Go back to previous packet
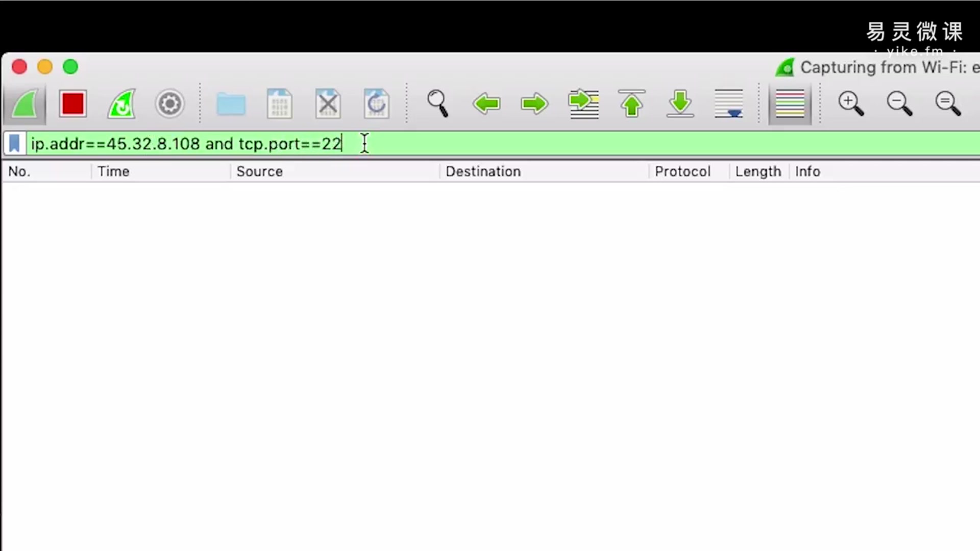The width and height of the screenshot is (980, 551). (486, 104)
